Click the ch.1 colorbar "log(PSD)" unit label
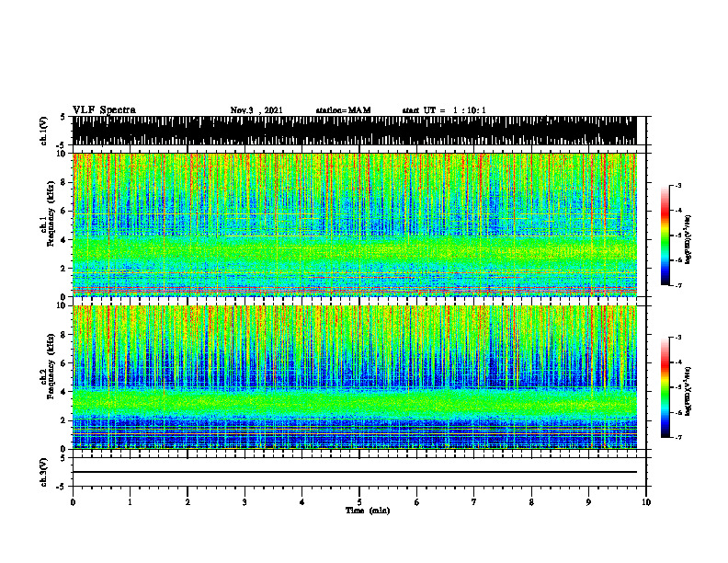The width and height of the screenshot is (728, 563). 688,240
